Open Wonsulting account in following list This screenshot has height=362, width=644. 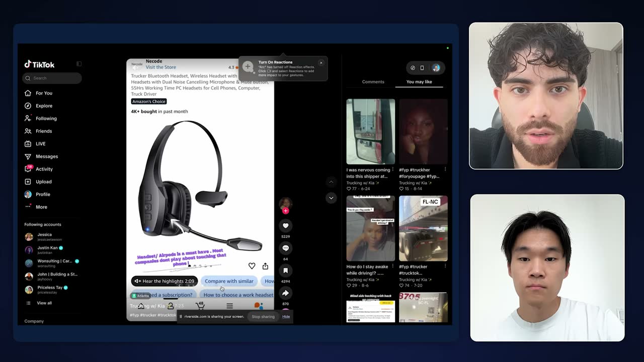[x=52, y=263]
